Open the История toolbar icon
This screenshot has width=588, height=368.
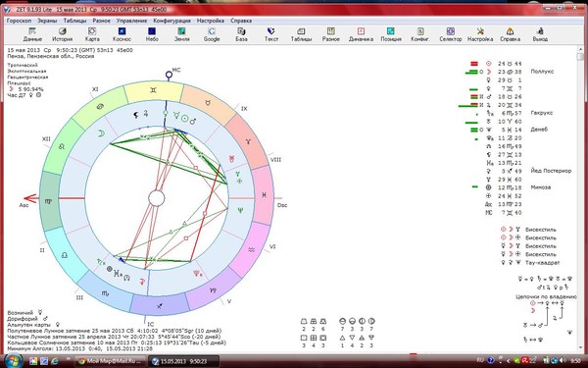point(63,34)
